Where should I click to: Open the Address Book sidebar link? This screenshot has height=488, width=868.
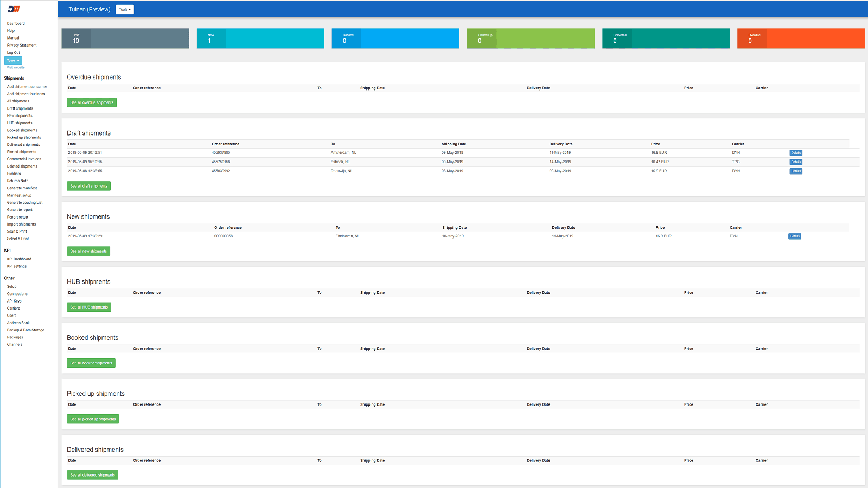point(18,322)
